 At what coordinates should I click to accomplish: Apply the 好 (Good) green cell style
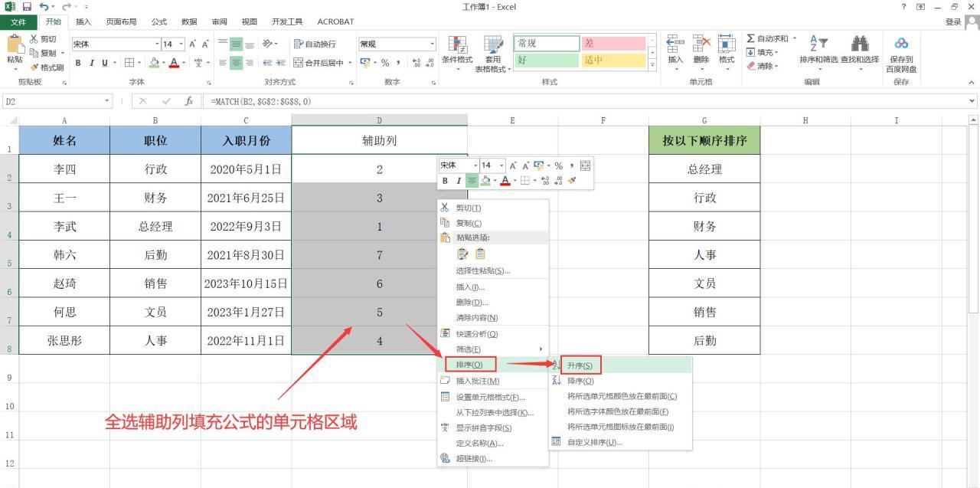pyautogui.click(x=547, y=60)
